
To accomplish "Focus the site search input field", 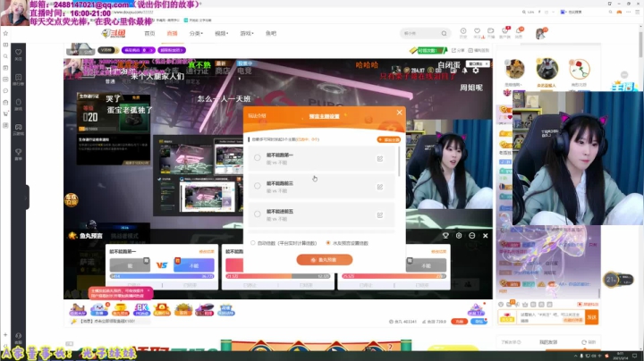I will pos(419,33).
